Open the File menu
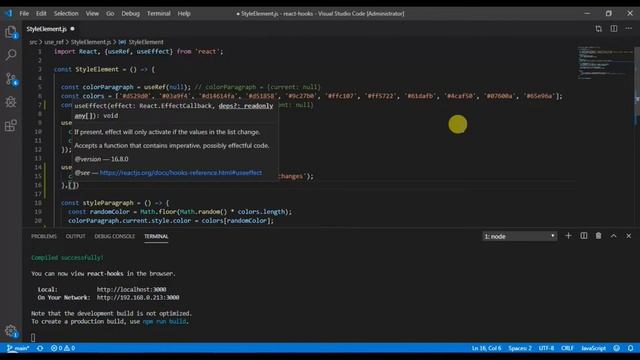640x360 pixels. point(24,13)
